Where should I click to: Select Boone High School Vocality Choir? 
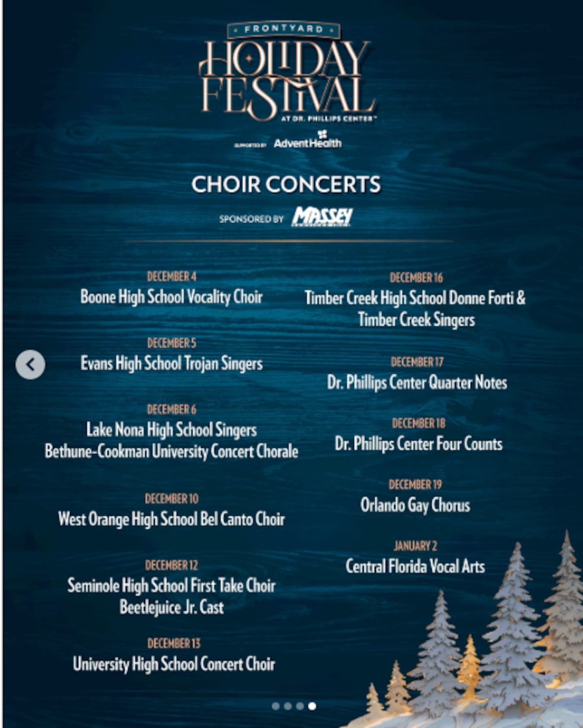point(171,297)
